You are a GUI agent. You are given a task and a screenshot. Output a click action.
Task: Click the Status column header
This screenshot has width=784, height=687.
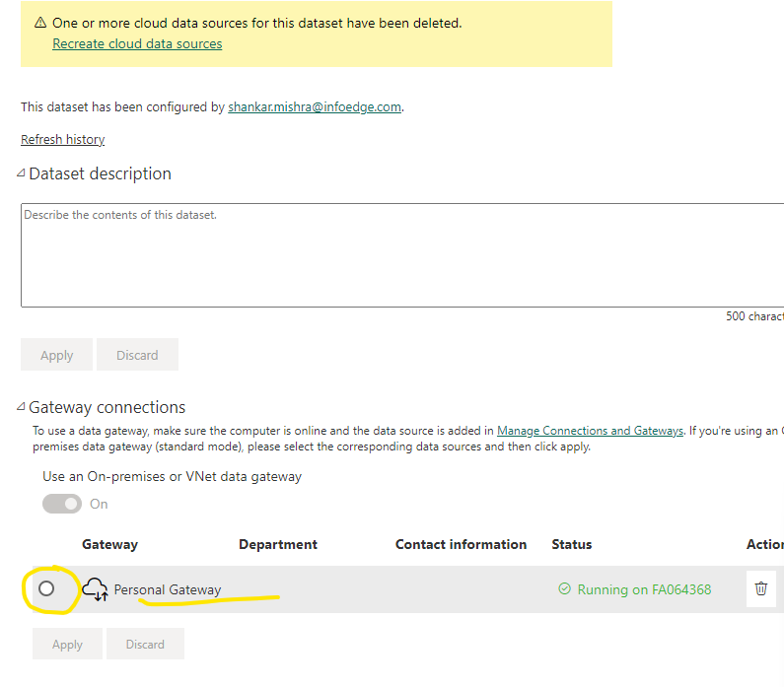(572, 544)
